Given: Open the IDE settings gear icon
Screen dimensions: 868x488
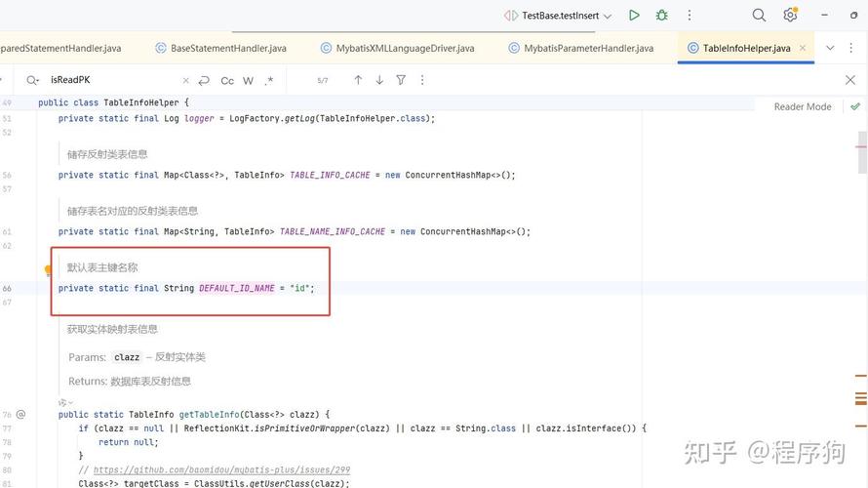Looking at the screenshot, I should tap(790, 16).
